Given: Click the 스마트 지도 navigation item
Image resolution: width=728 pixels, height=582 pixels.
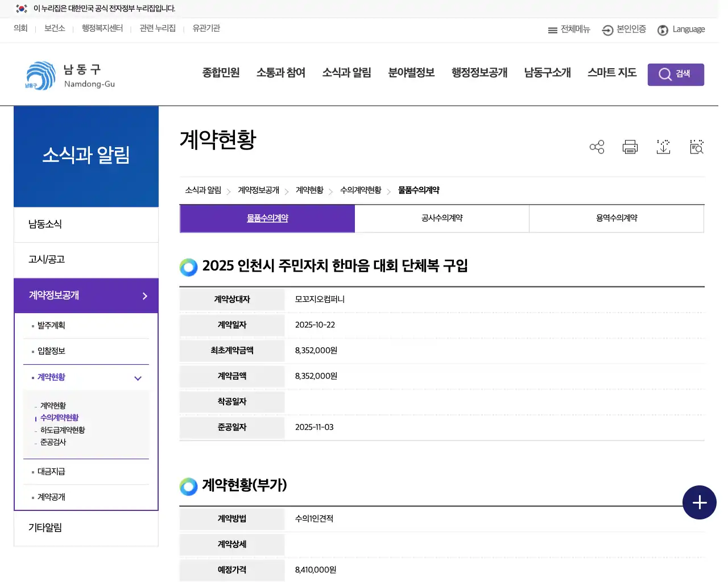Looking at the screenshot, I should pyautogui.click(x=611, y=73).
